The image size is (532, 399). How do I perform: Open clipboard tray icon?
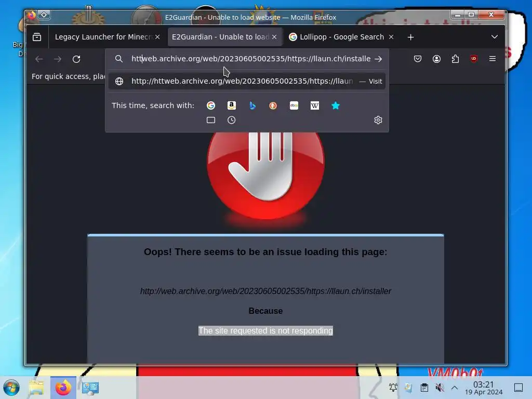(424, 388)
